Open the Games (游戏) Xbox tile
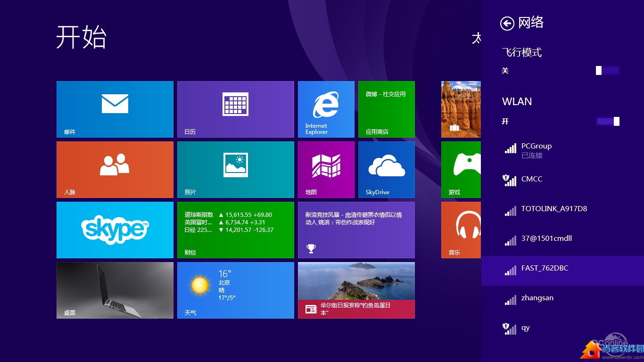 pyautogui.click(x=461, y=170)
